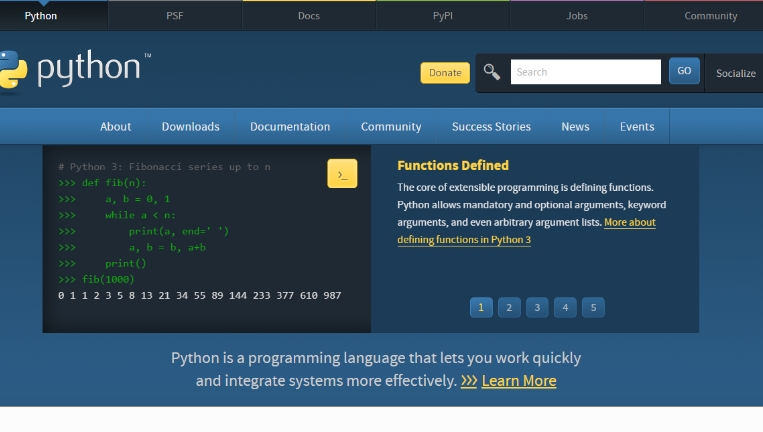Expand the Documentation navigation menu
This screenshot has width=763, height=432.
(x=290, y=127)
